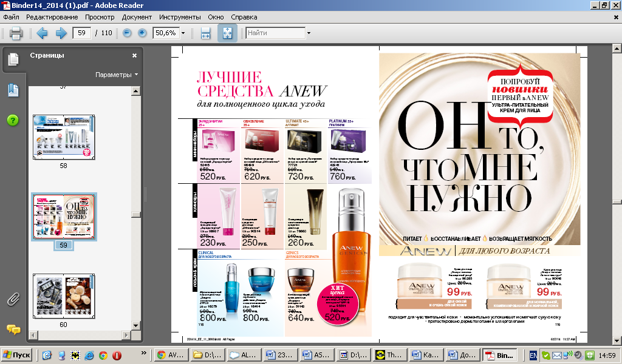Launch Opera from quick launch
Viewport: 622px width, 364px height.
(117, 356)
